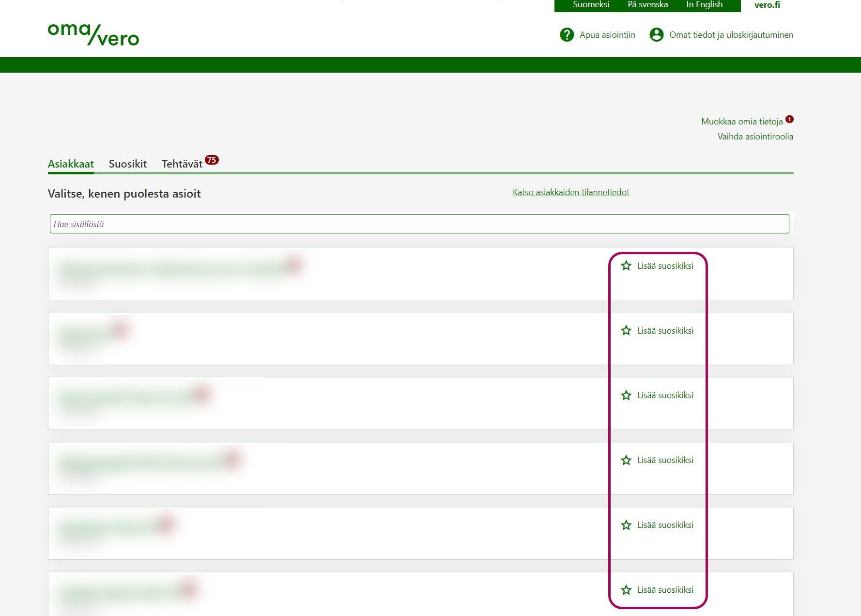Screen dimensions: 861x616
Task: Select Suomeksi language option
Action: point(591,5)
